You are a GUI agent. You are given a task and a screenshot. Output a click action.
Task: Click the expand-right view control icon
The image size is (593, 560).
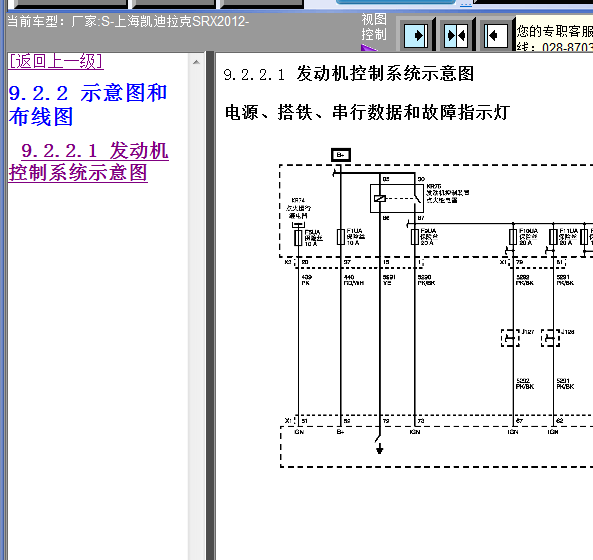tap(416, 36)
